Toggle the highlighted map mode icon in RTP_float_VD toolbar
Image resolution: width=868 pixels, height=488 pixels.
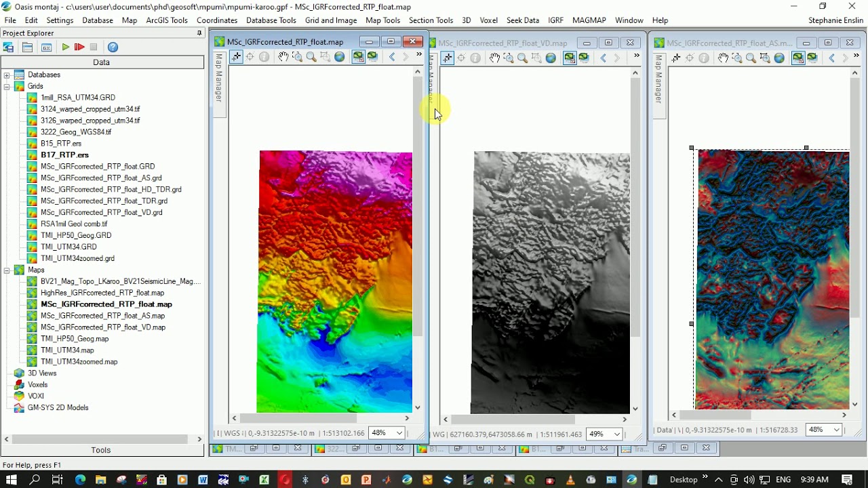click(x=570, y=58)
